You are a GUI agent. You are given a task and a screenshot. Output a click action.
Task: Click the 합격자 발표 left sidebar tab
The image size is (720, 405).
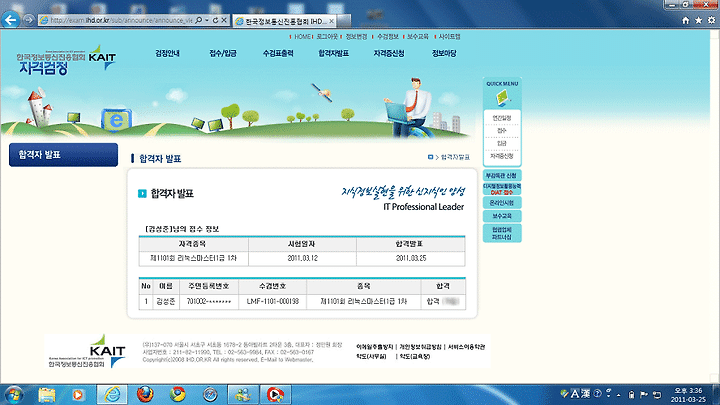[x=63, y=155]
